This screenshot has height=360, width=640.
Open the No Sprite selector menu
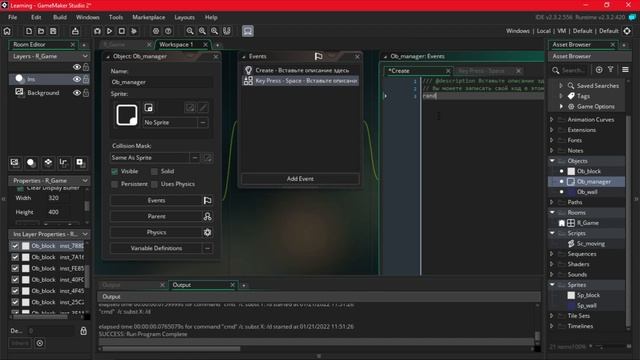[203, 122]
